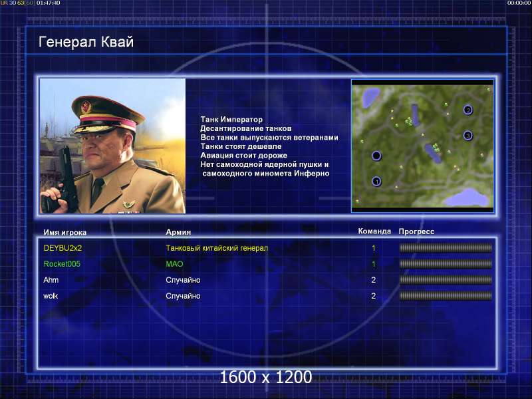Image resolution: width=532 pixels, height=399 pixels.
Task: Click team number in wolk row
Action: (374, 296)
